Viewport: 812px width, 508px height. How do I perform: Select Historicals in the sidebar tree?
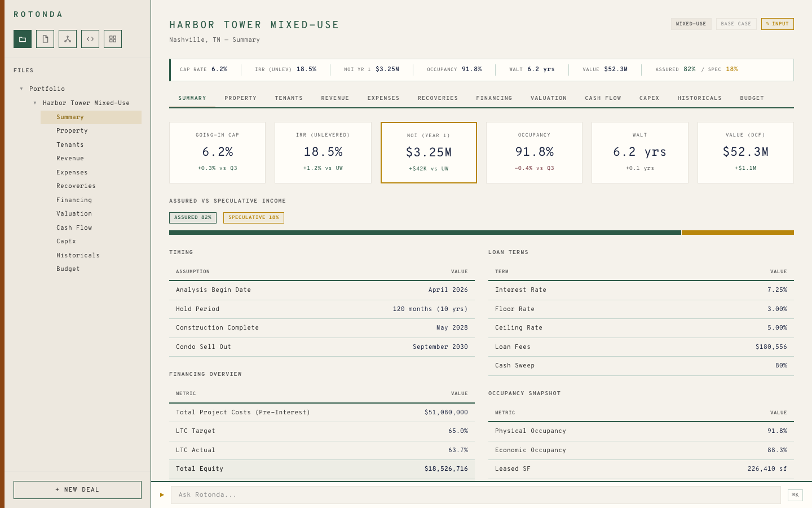coord(78,255)
